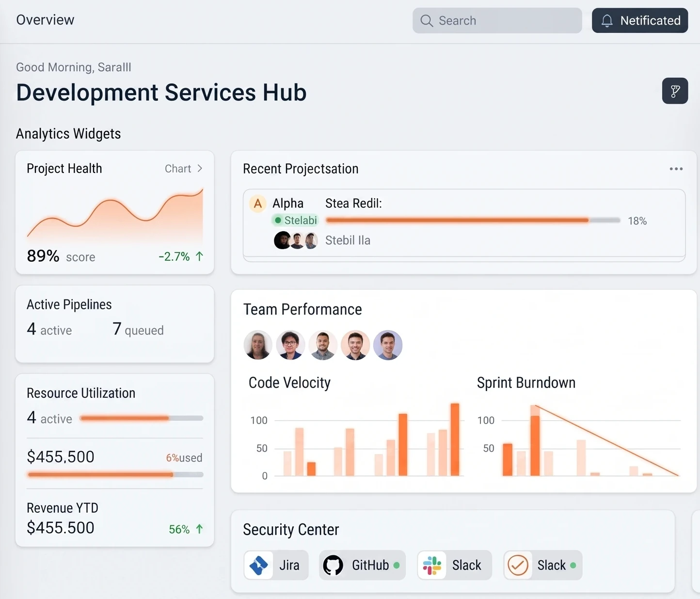This screenshot has width=700, height=599.
Task: Click the bell icon in Netificated button
Action: pyautogui.click(x=607, y=21)
